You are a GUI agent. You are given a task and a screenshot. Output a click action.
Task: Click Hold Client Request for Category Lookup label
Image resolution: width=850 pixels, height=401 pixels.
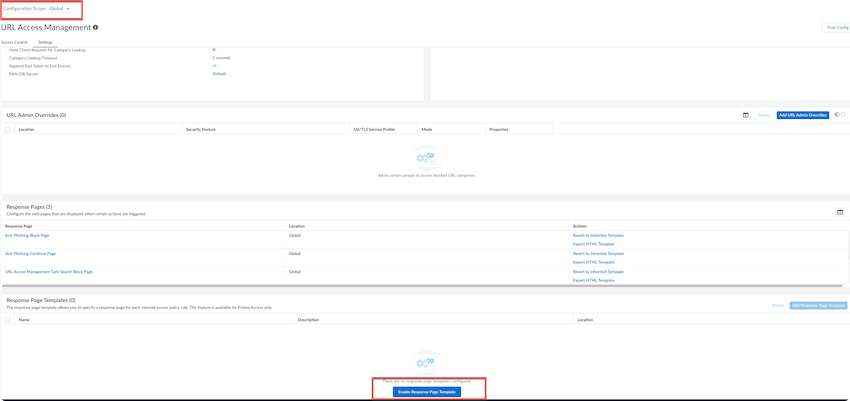[x=47, y=50]
